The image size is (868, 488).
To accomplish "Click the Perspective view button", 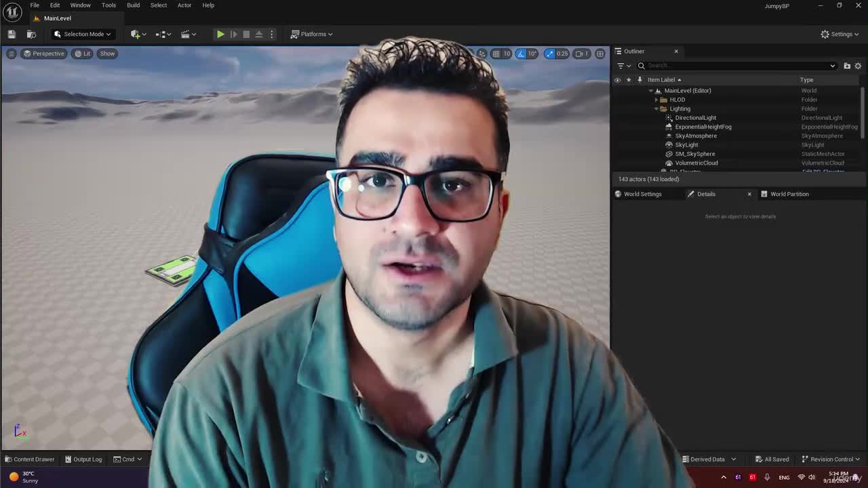I will coord(43,54).
